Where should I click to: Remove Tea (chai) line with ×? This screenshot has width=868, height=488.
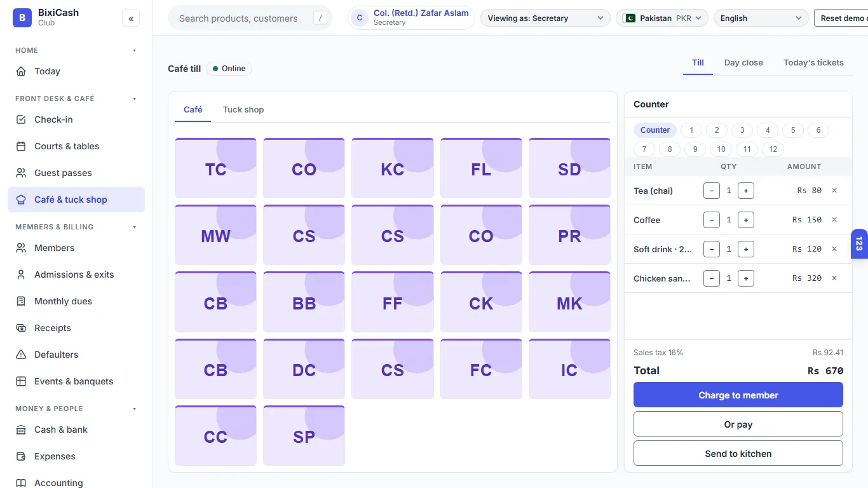click(834, 191)
